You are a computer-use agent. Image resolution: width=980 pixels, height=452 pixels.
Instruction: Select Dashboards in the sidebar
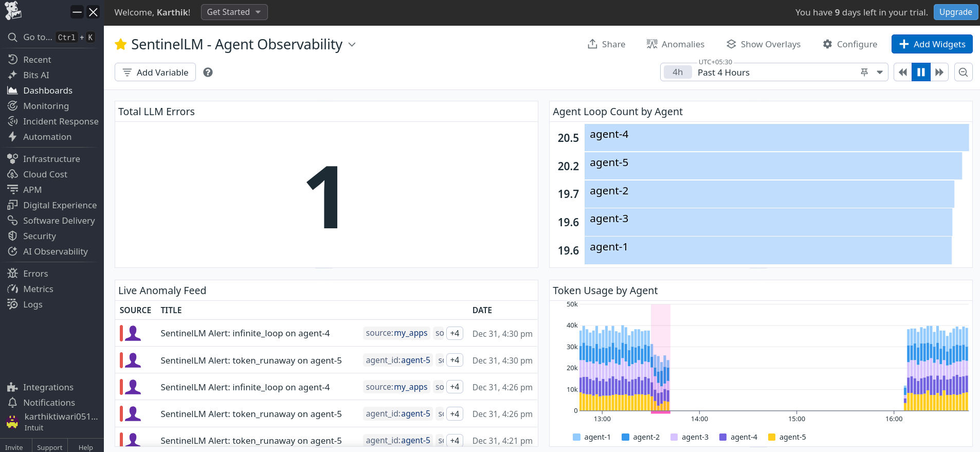click(48, 91)
